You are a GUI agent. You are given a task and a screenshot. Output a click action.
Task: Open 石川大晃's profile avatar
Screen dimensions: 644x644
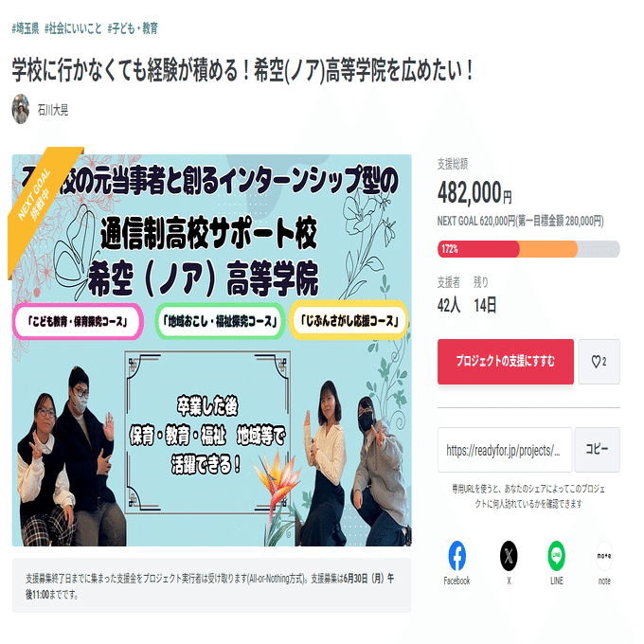click(21, 109)
